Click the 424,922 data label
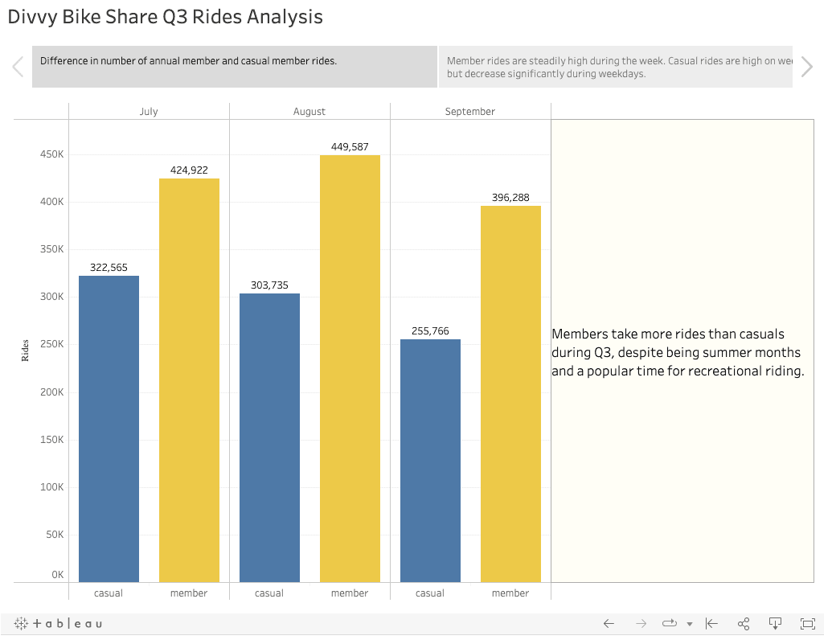The image size is (832, 644). (x=189, y=170)
